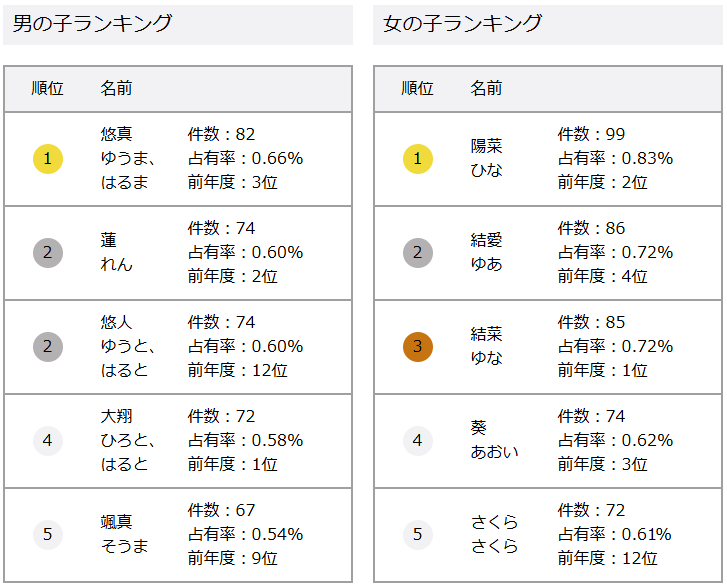Image resolution: width=727 pixels, height=586 pixels.
Task: Click the rank 2 badge beside 結愛
Action: point(418,252)
